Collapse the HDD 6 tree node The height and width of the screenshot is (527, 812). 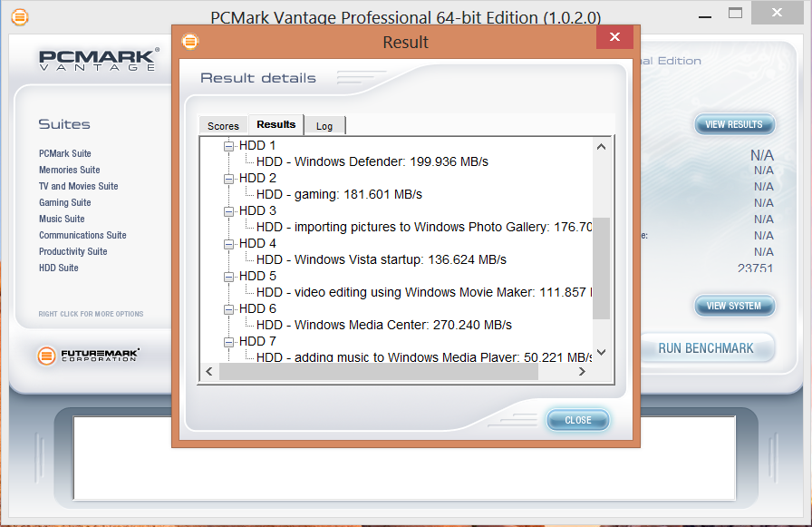[228, 309]
